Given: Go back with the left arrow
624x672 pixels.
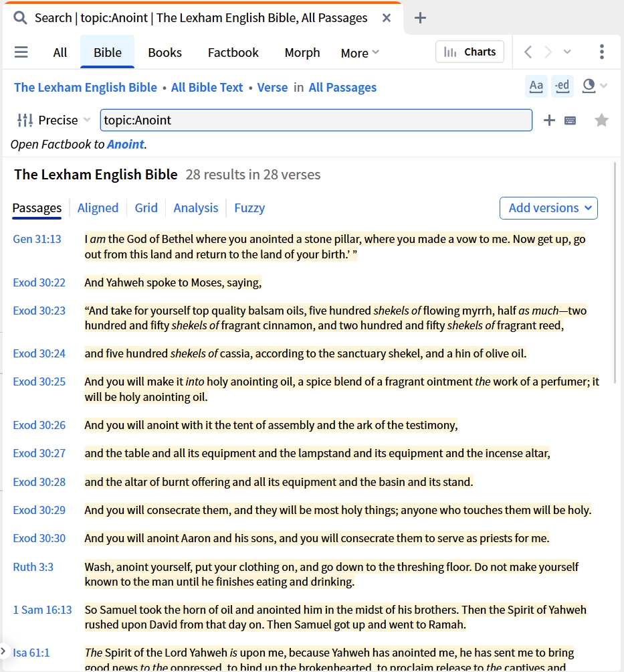Looking at the screenshot, I should click(x=528, y=52).
